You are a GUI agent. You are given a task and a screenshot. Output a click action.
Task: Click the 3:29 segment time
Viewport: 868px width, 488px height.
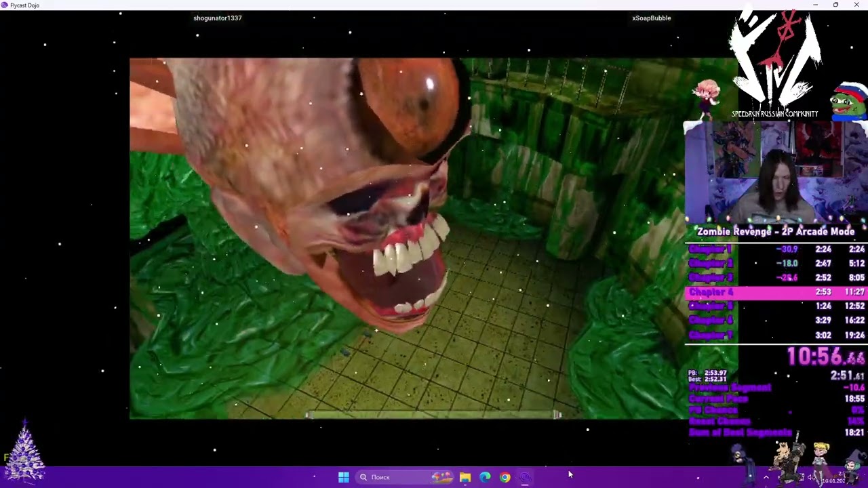[823, 321]
